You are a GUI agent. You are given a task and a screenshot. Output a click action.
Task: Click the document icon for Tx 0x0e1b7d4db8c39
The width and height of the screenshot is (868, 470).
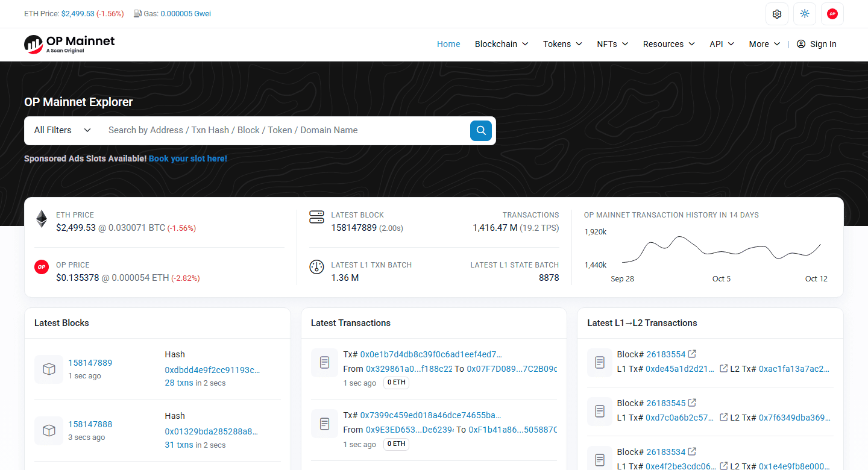click(x=324, y=363)
